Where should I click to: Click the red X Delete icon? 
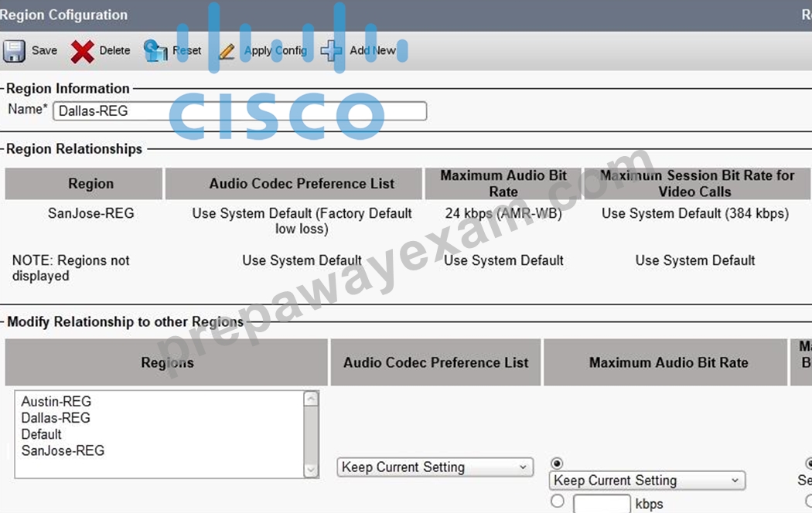[82, 51]
